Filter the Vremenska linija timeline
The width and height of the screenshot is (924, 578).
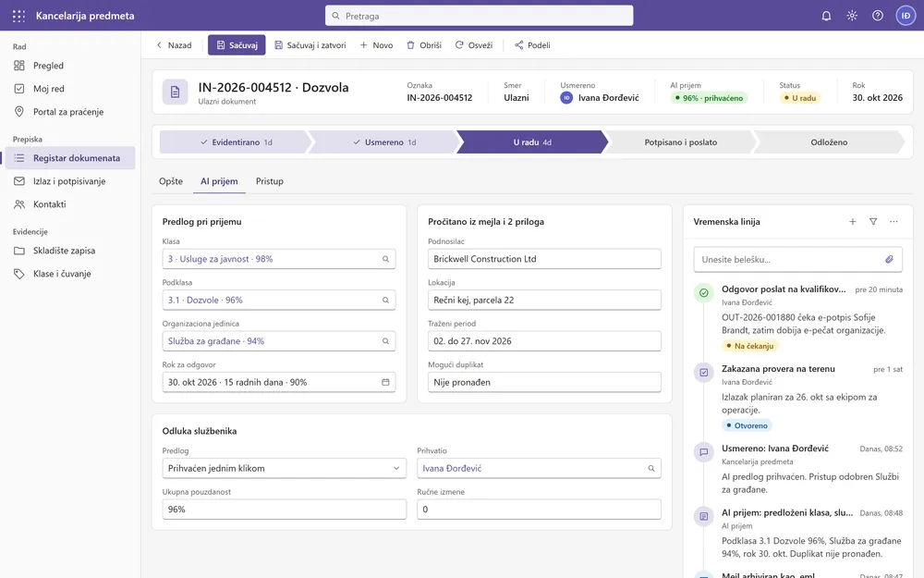click(873, 222)
